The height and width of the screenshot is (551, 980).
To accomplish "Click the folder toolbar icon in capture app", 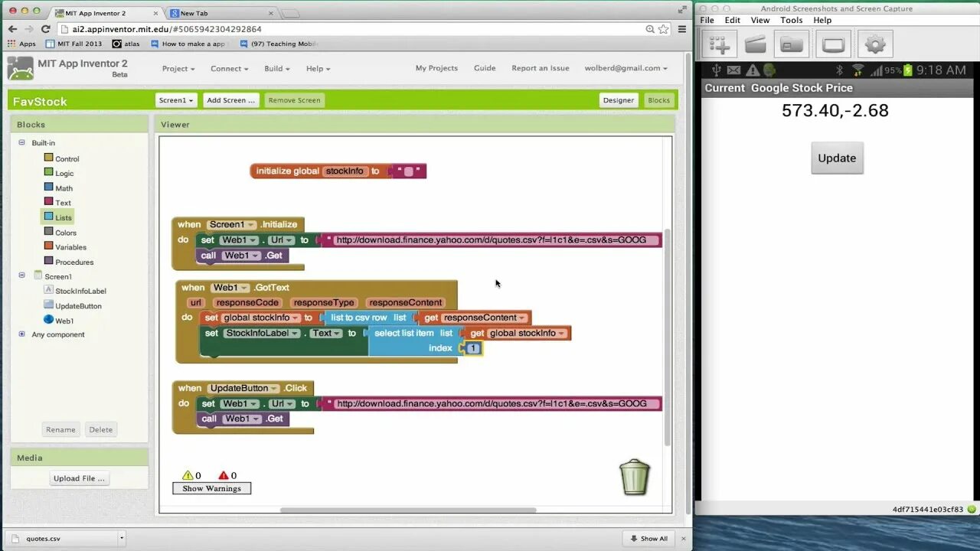I will 792,44.
